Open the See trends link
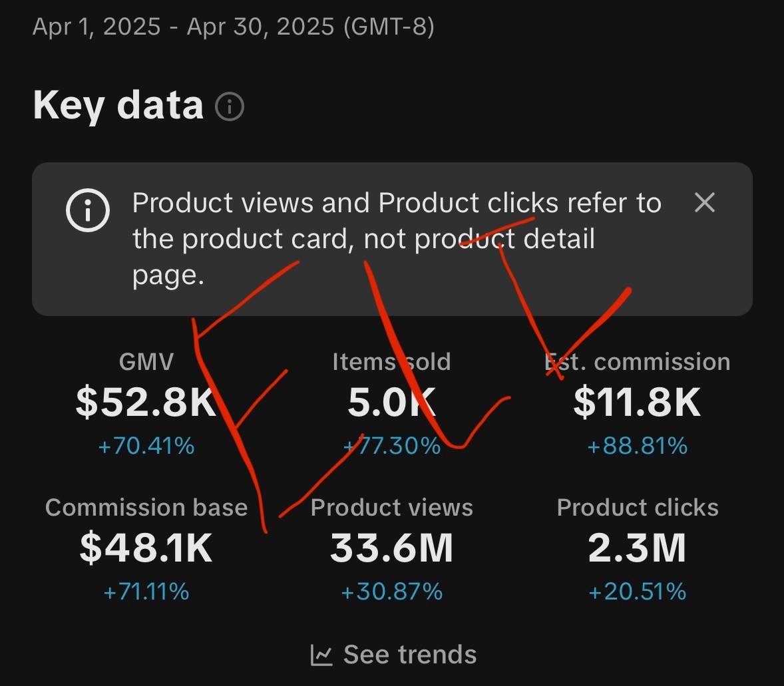The height and width of the screenshot is (686, 784). [393, 655]
